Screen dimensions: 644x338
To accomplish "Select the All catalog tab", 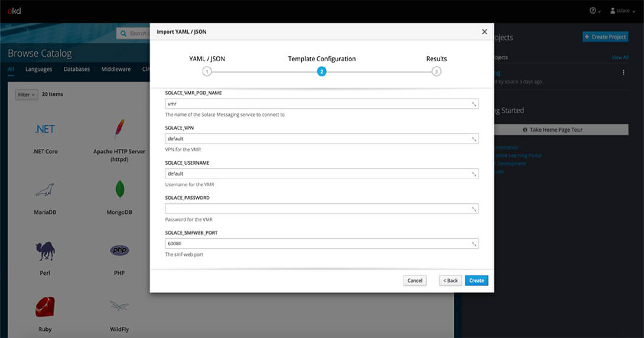I will tap(11, 69).
